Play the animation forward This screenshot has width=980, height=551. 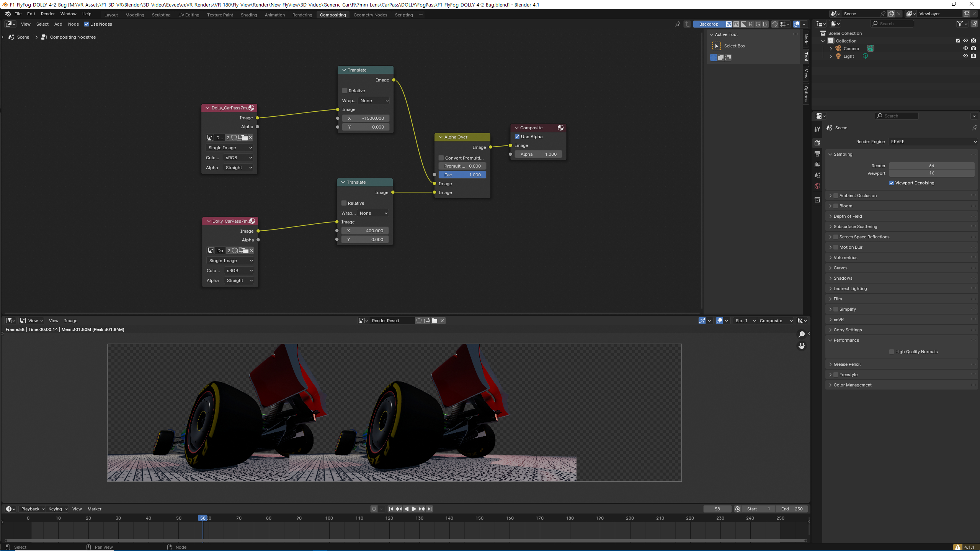[414, 509]
